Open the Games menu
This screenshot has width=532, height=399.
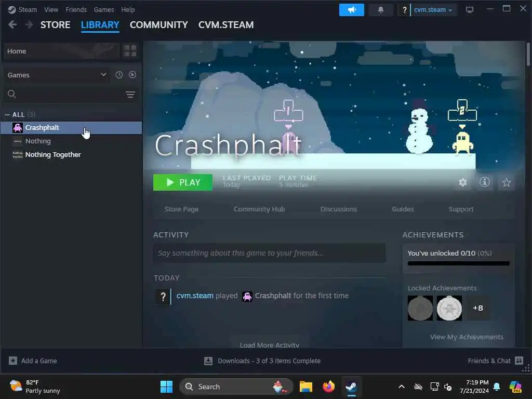[104, 9]
